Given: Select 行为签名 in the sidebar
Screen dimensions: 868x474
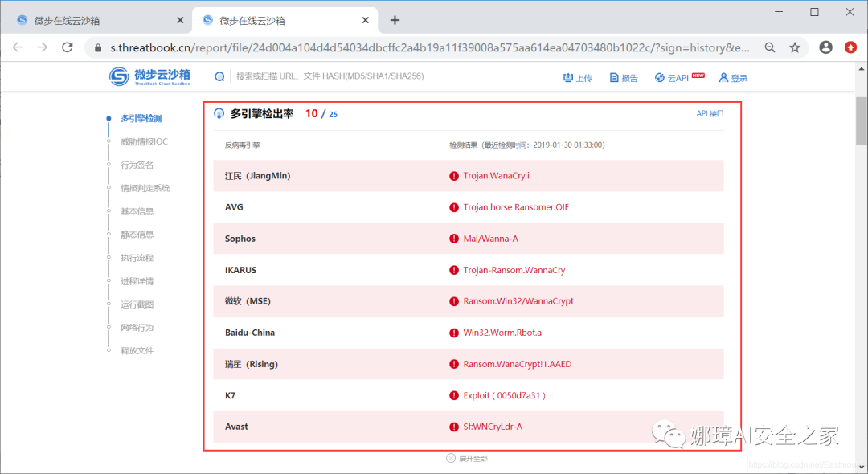Looking at the screenshot, I should (137, 165).
